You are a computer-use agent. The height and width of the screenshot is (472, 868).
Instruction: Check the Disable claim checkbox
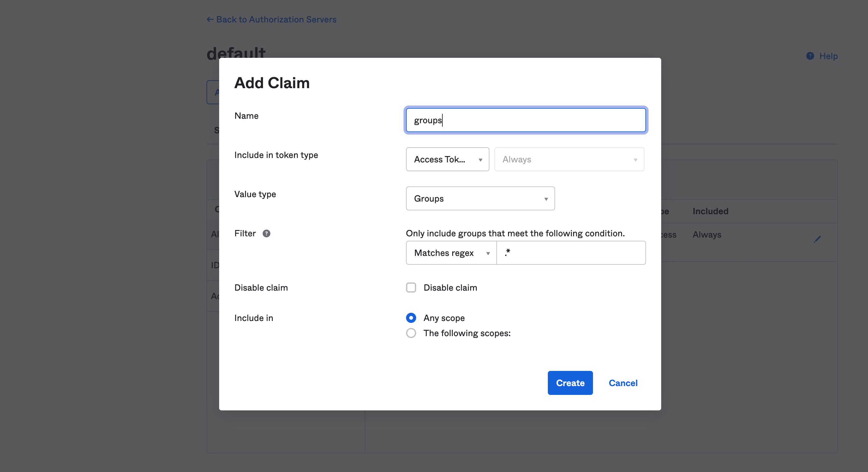pyautogui.click(x=411, y=287)
